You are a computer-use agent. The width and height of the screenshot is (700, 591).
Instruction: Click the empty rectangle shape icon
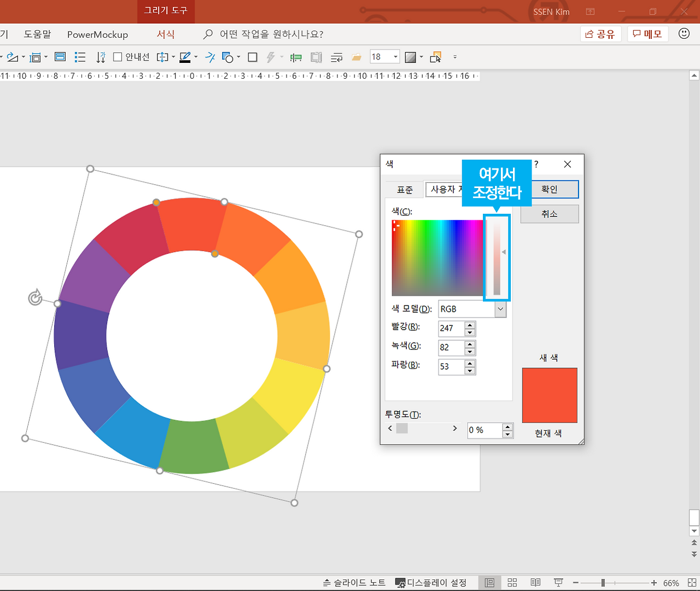click(x=253, y=57)
